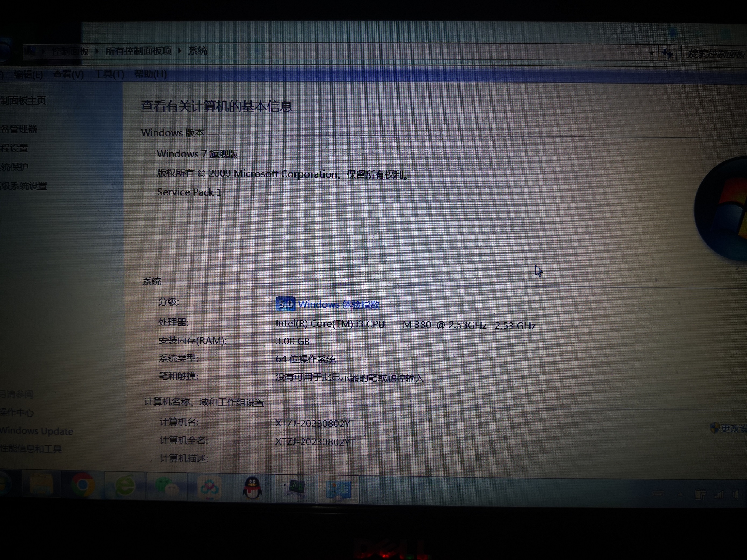Click the Intel(R) Core(TM) i3 CPU processor value
The height and width of the screenshot is (560, 747).
[405, 324]
